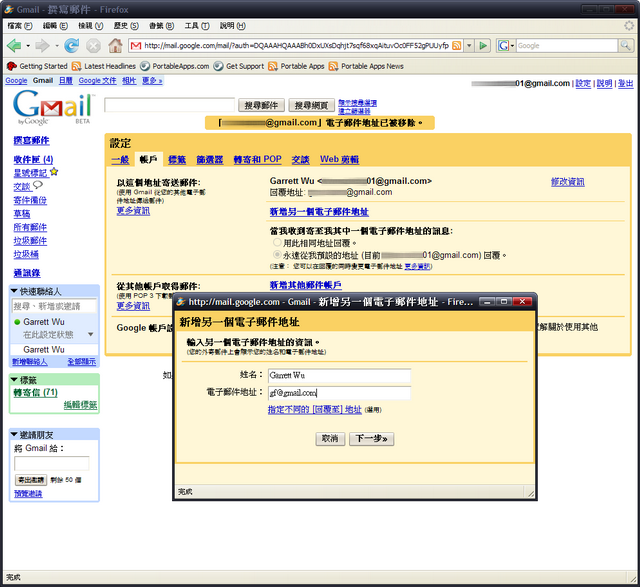Click the 新增另一個電子郵件地址 link
Viewport: 640px width, 587px height.
tap(319, 211)
